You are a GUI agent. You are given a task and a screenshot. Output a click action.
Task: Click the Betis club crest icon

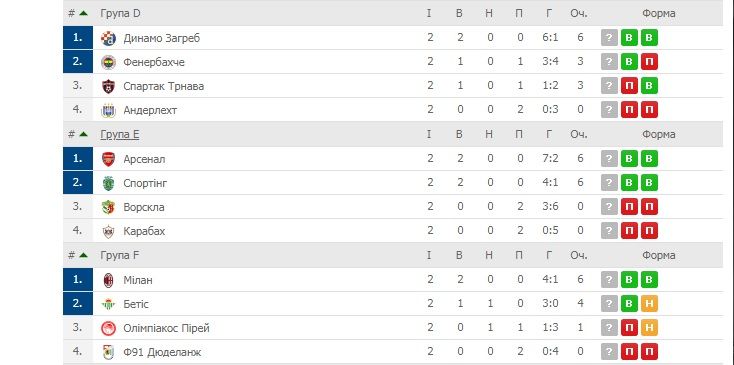click(x=108, y=304)
